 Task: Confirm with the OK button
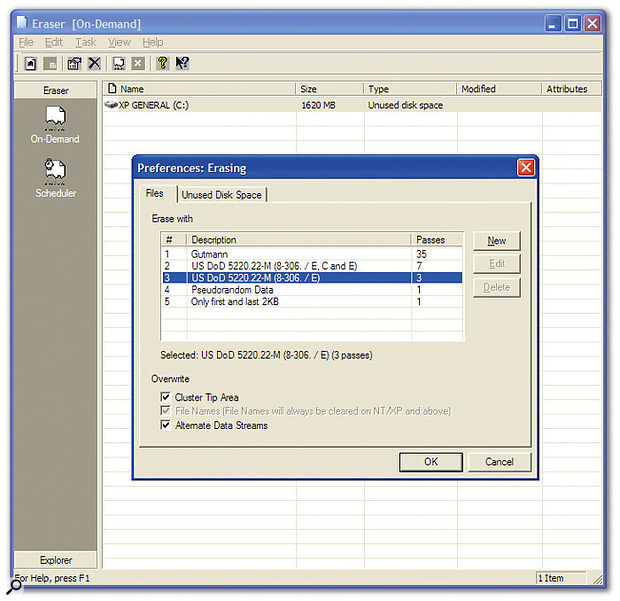(x=431, y=461)
